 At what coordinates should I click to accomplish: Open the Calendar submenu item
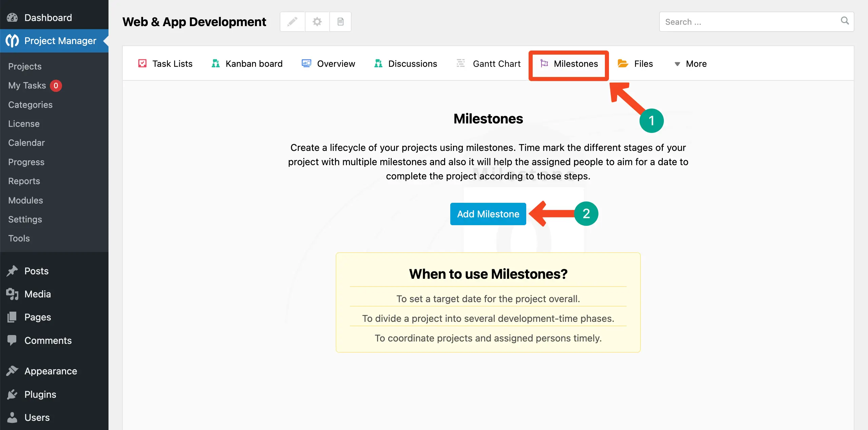(26, 143)
